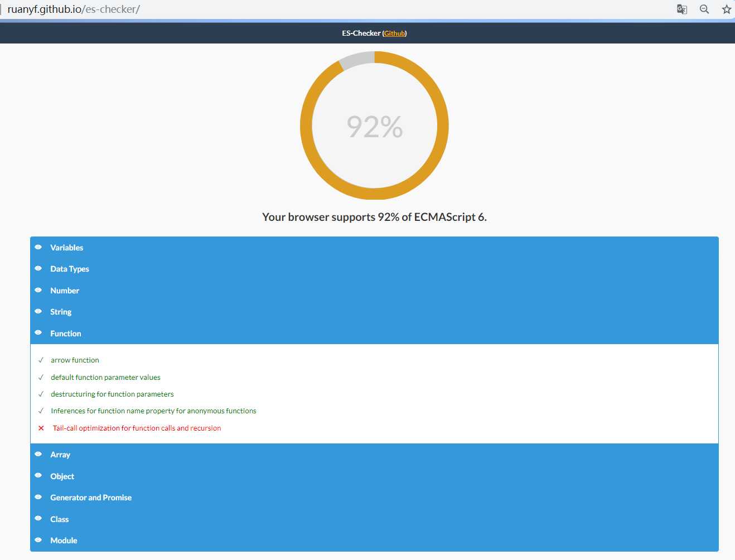This screenshot has width=735, height=560.
Task: Collapse the Function section
Action: 374,334
